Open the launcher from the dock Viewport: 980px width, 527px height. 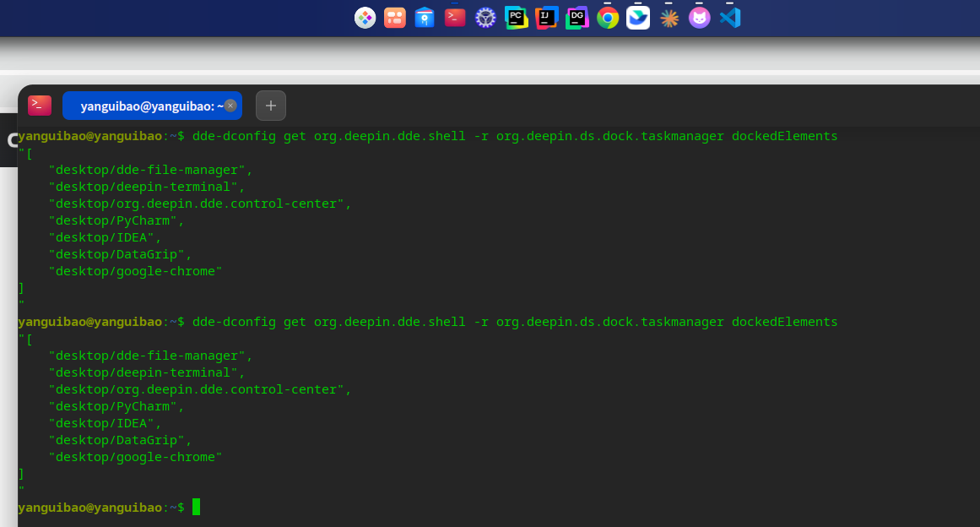point(365,18)
